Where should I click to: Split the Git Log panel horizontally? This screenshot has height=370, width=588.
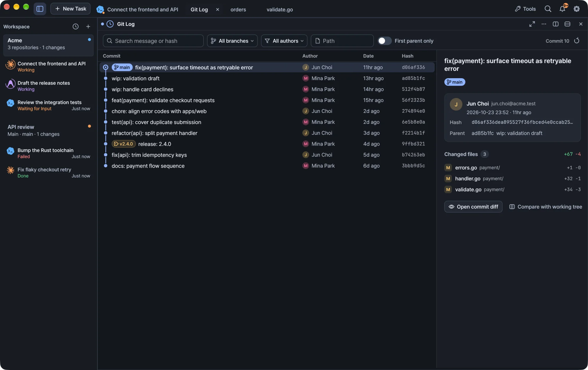tap(567, 24)
